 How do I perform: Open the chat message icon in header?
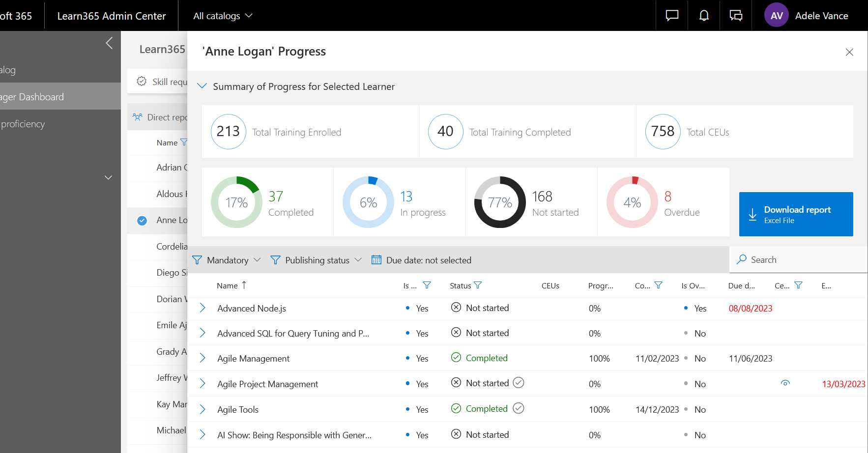(x=672, y=16)
